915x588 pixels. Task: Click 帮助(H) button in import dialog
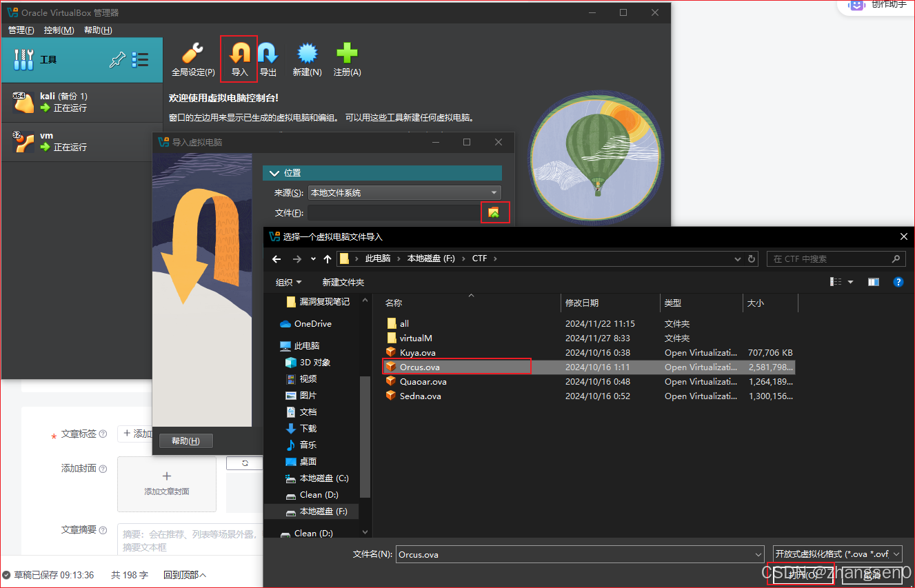(185, 441)
